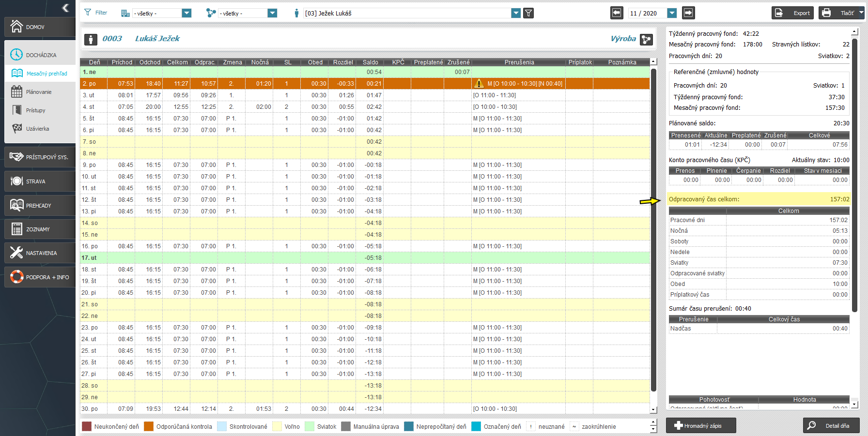Image resolution: width=868 pixels, height=436 pixels.
Task: Click warning triangle on 2. po row
Action: click(x=479, y=83)
